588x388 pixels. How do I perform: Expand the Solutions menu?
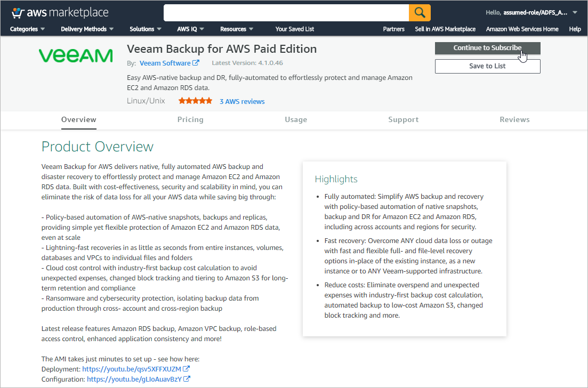pyautogui.click(x=146, y=29)
